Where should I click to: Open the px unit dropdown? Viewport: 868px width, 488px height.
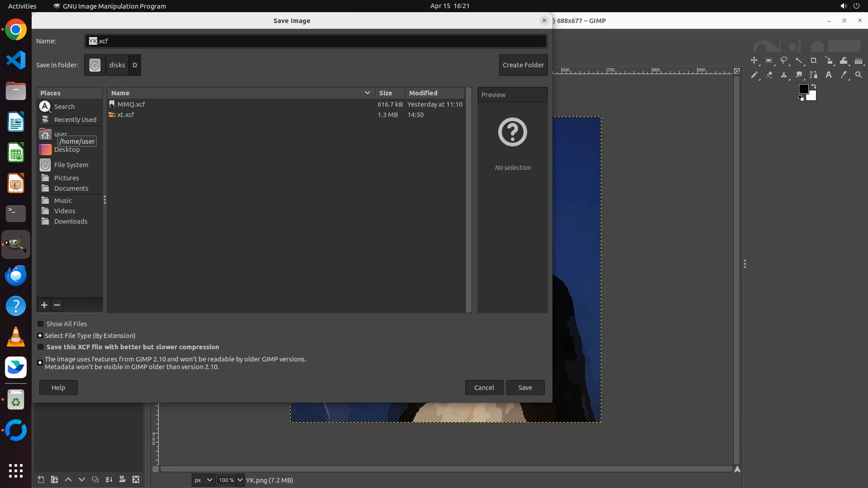tap(203, 480)
